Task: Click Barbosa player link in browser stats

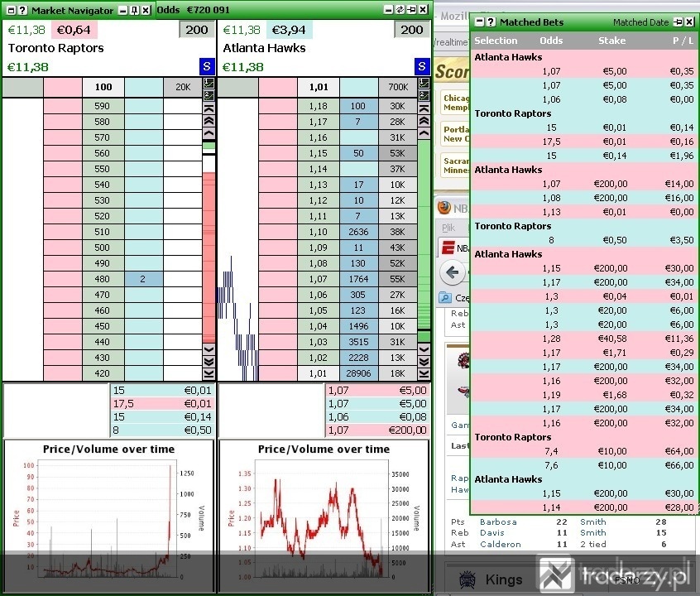Action: tap(498, 521)
